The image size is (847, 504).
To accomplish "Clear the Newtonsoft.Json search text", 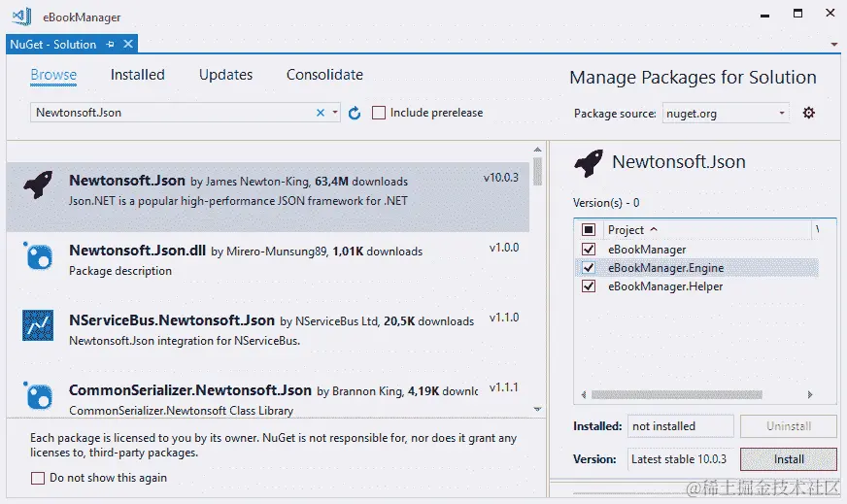I will (321, 113).
